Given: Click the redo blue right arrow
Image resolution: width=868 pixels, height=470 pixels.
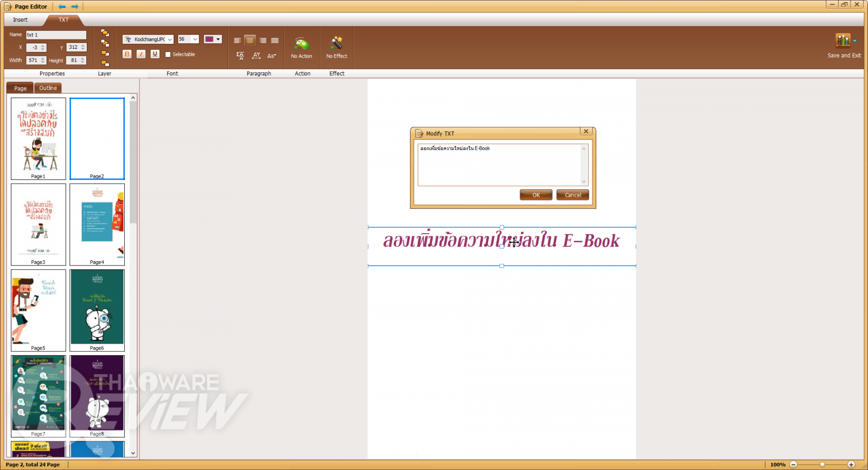Looking at the screenshot, I should [75, 7].
